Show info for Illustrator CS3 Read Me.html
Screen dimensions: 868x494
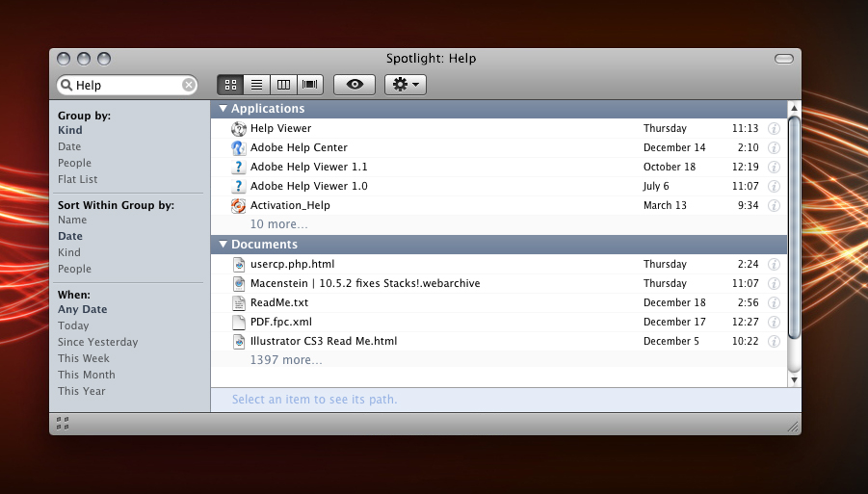pos(774,342)
